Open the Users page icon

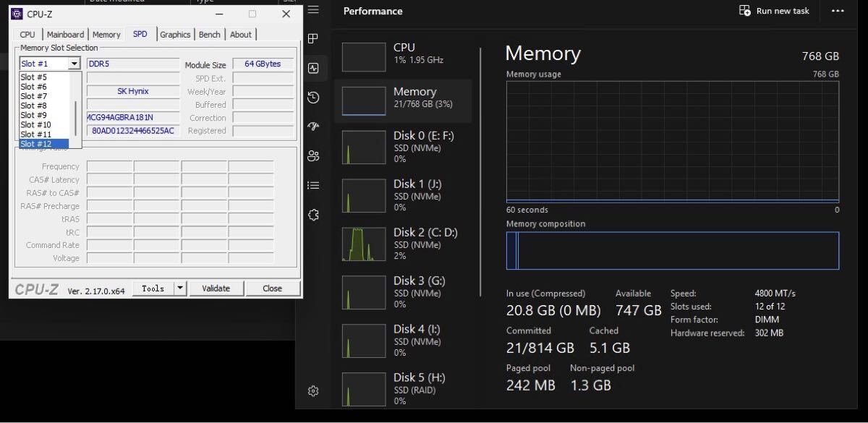[x=313, y=155]
